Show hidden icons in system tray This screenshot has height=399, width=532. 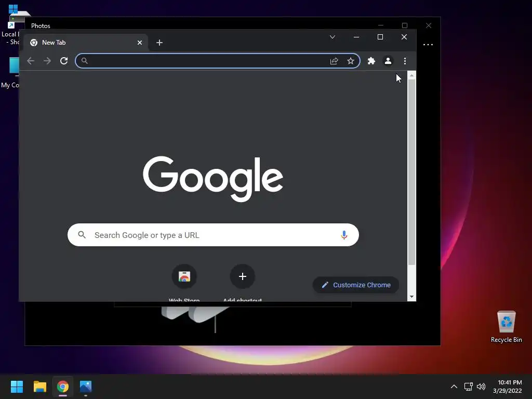[454, 387]
